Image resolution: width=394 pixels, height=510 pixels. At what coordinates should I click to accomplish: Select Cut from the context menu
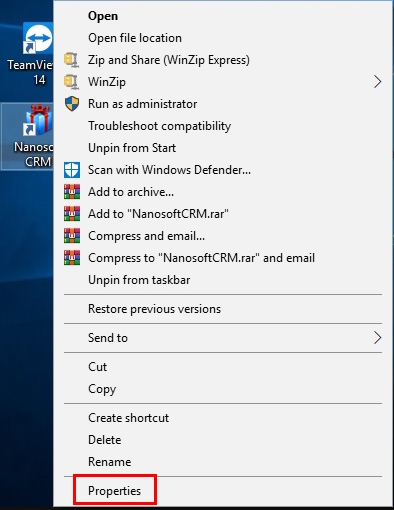97,367
